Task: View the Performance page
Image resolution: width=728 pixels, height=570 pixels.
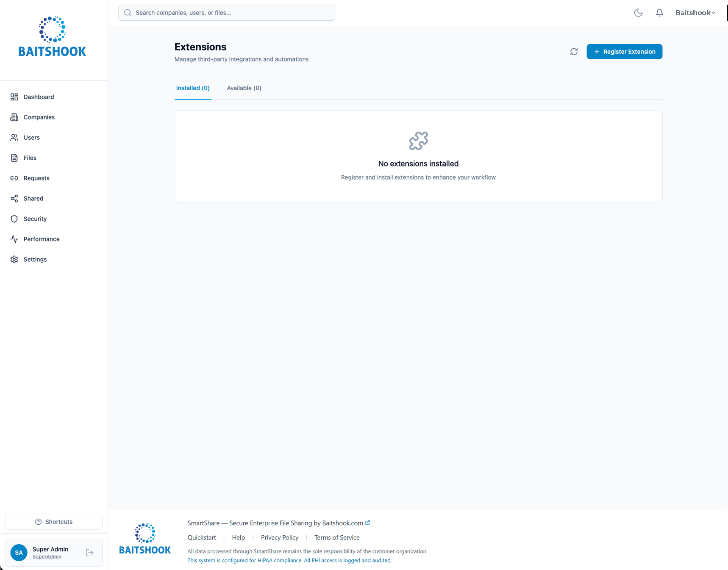Action: point(41,239)
